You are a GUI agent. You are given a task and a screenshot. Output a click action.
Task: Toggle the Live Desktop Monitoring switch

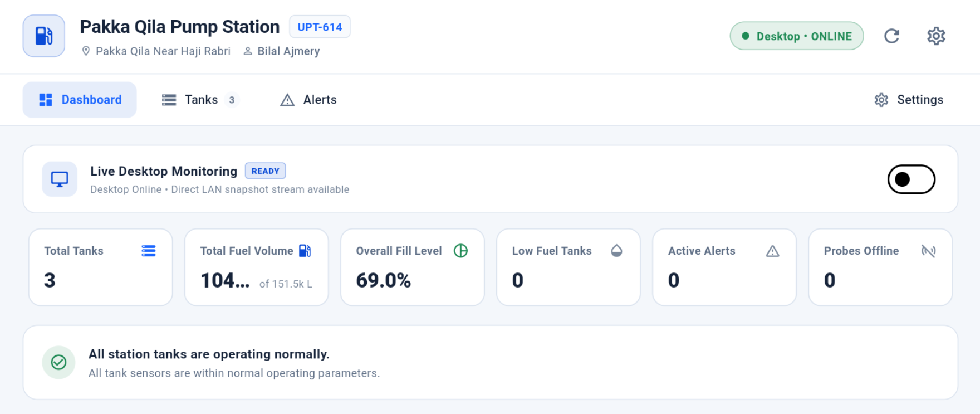(911, 179)
